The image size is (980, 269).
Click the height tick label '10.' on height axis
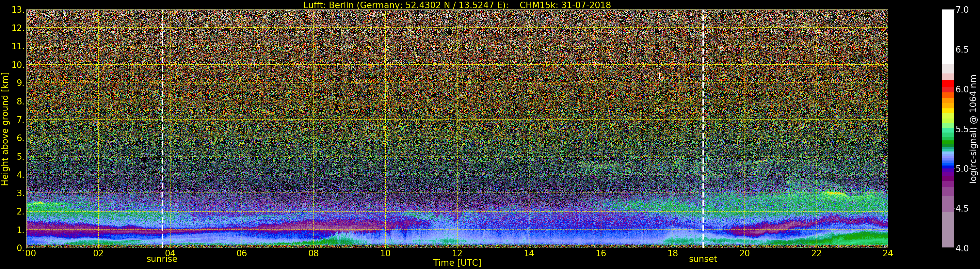pyautogui.click(x=18, y=65)
